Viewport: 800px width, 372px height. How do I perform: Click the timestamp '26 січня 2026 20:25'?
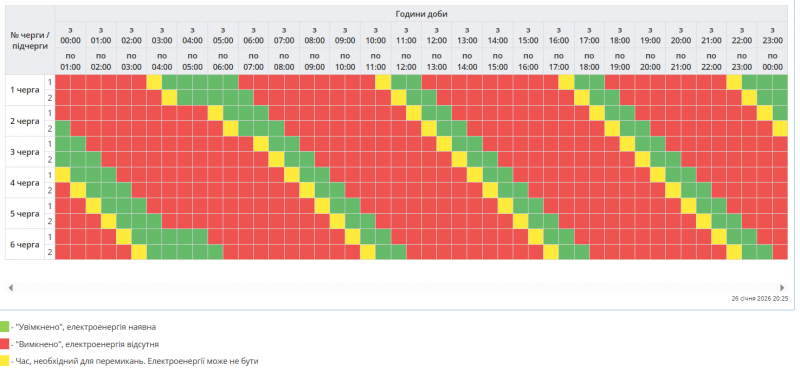pos(760,299)
